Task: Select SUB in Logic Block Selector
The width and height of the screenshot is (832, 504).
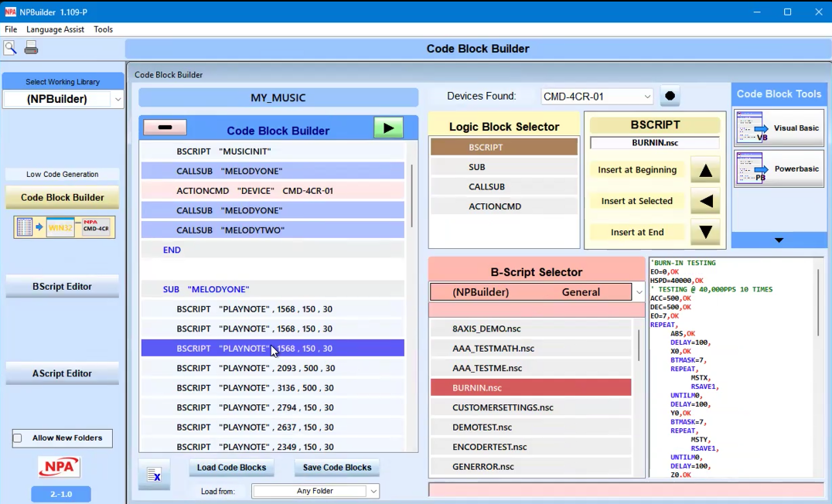Action: pos(503,167)
